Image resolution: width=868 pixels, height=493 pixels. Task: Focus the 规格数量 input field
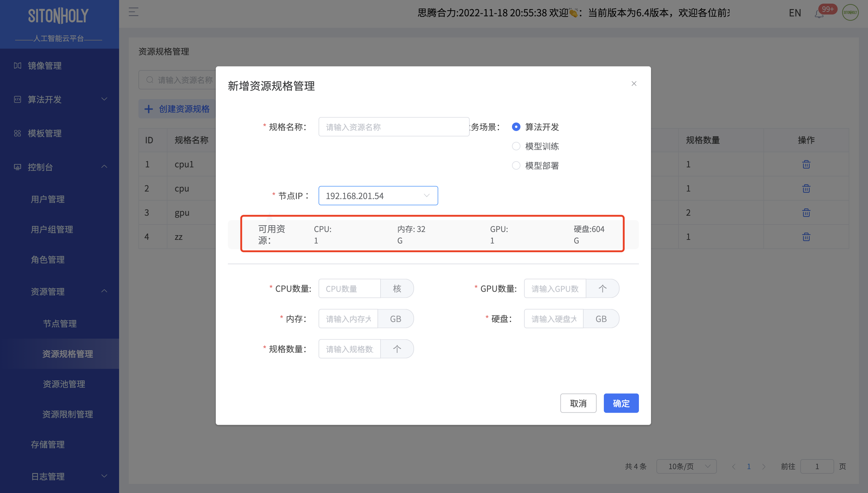pyautogui.click(x=349, y=349)
